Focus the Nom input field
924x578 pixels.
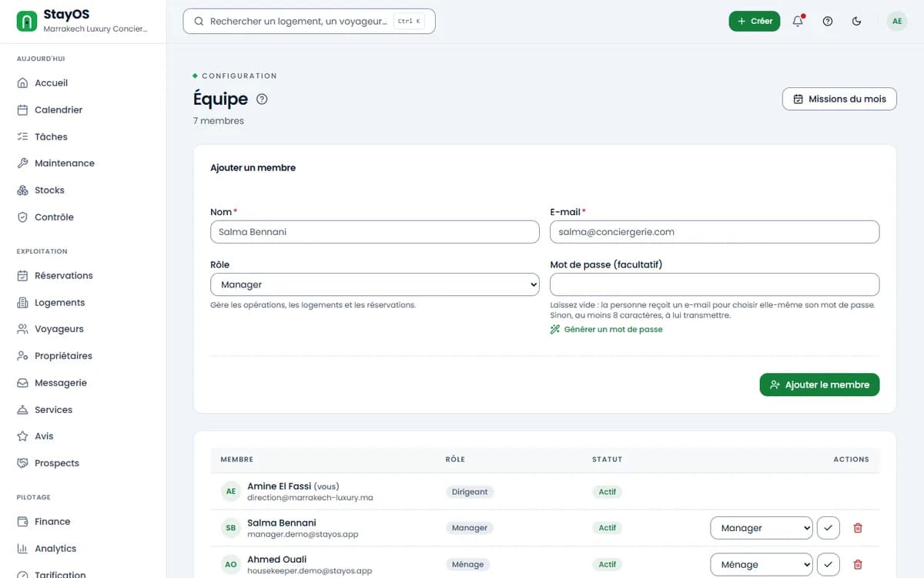click(374, 232)
